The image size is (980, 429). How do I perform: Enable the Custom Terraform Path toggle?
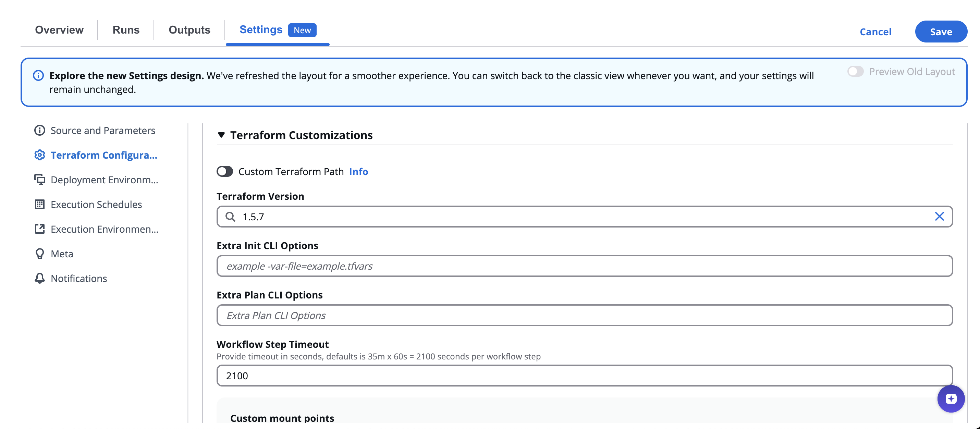pyautogui.click(x=225, y=172)
